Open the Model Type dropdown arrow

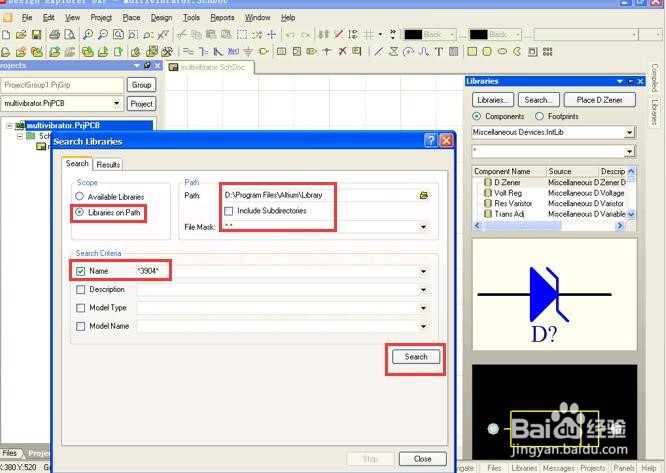pyautogui.click(x=423, y=308)
